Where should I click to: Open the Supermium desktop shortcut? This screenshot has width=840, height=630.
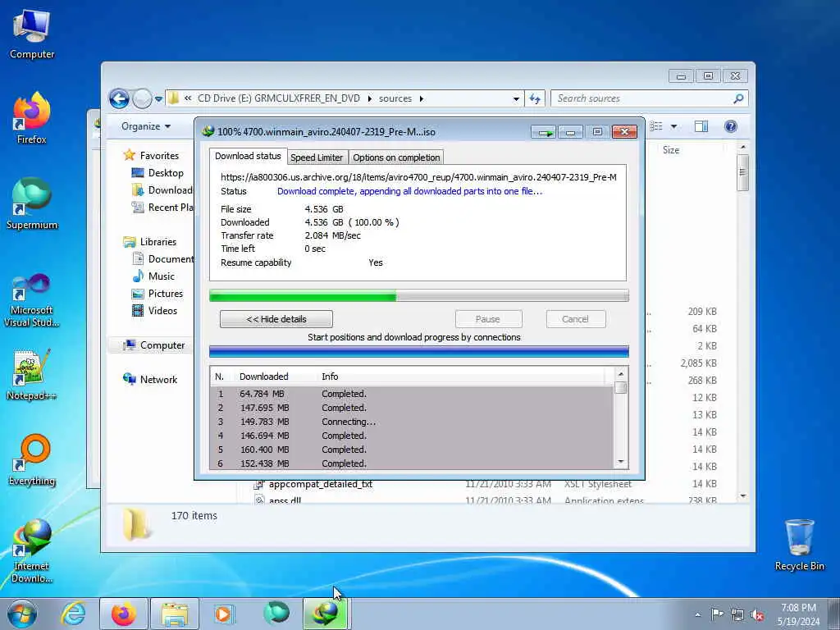click(x=32, y=203)
